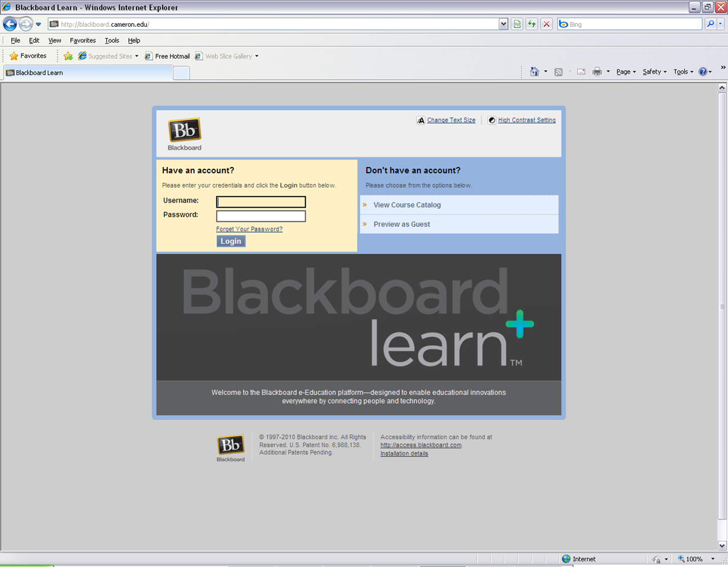This screenshot has width=728, height=567.
Task: Click the Read Mail envelope icon
Action: (581, 72)
